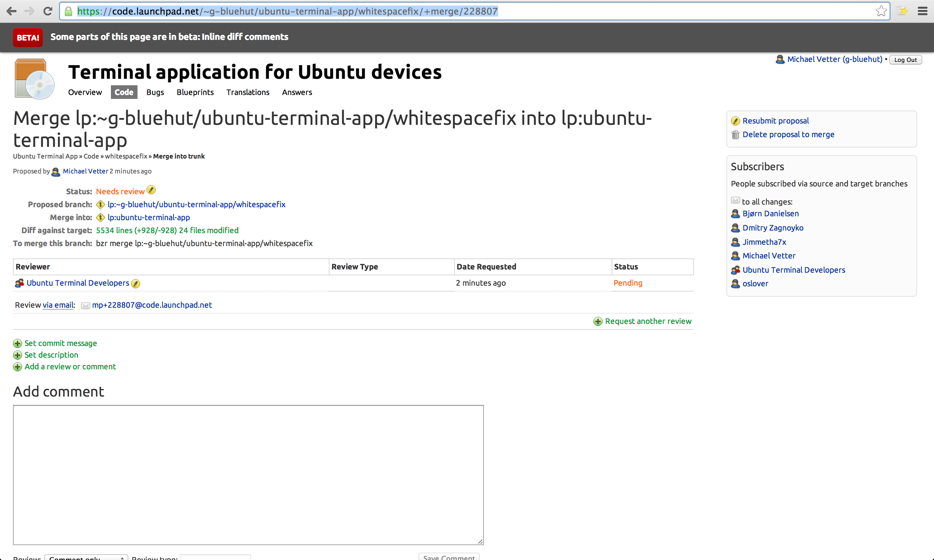Edit status with pencil icon next to Needs review
This screenshot has width=934, height=560.
coord(151,190)
